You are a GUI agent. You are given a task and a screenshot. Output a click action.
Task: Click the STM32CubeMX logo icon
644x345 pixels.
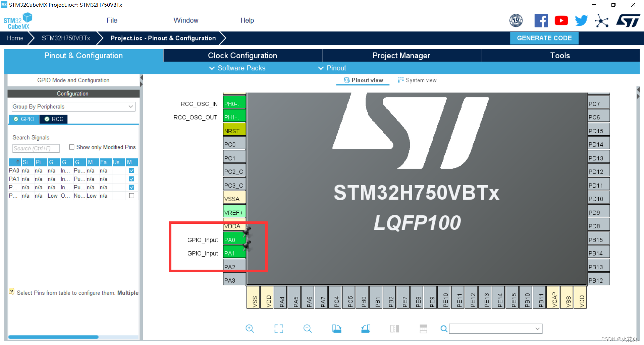pos(18,21)
